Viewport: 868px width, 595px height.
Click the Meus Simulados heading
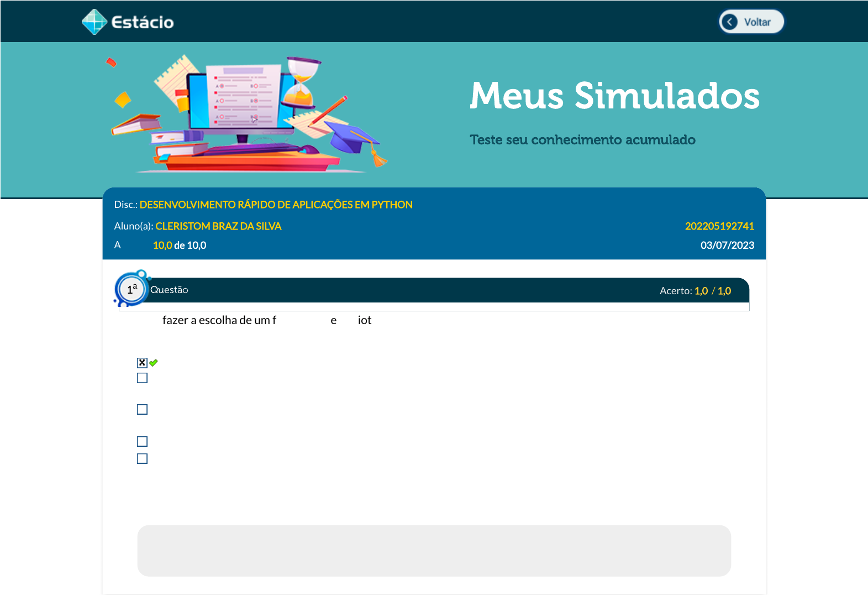[614, 96]
